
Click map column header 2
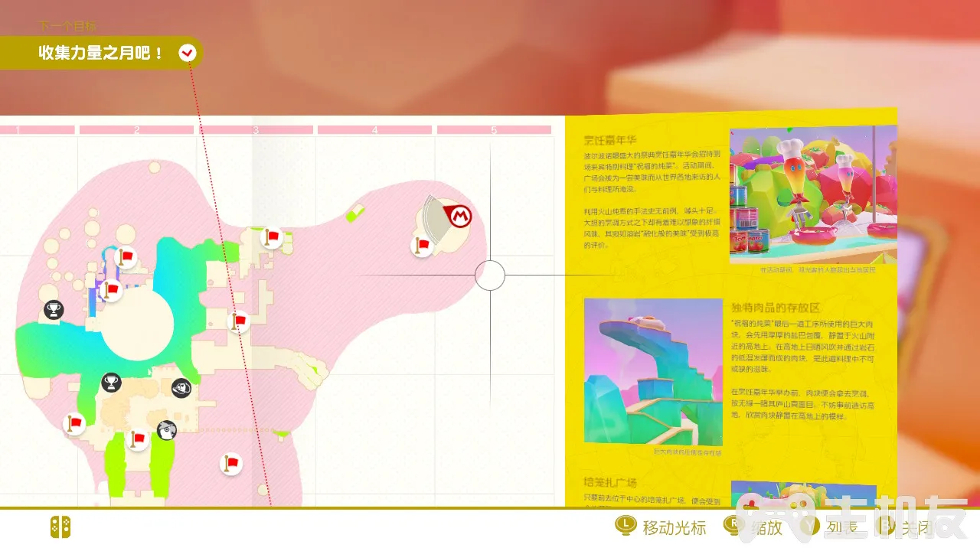(x=136, y=130)
